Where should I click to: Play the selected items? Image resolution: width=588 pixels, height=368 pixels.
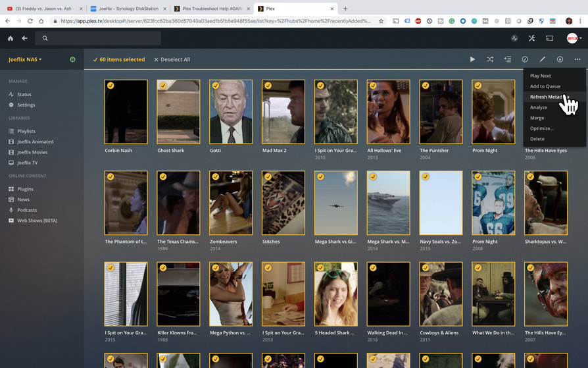tap(472, 59)
